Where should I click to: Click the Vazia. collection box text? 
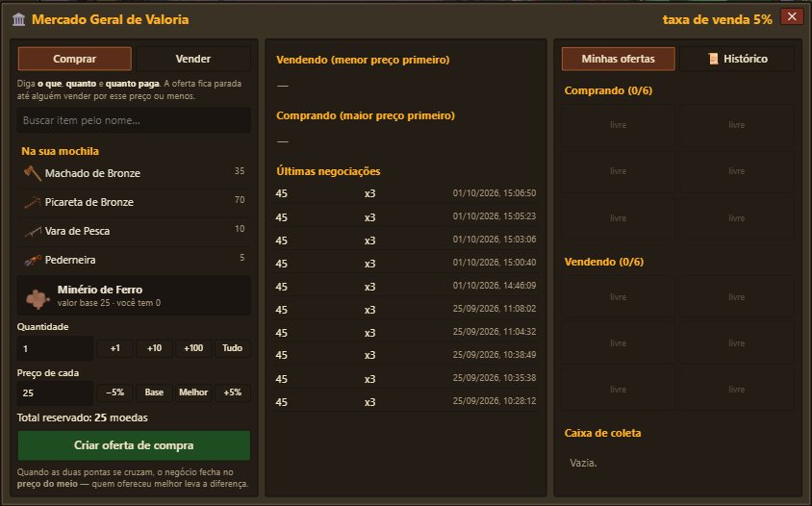pos(583,463)
